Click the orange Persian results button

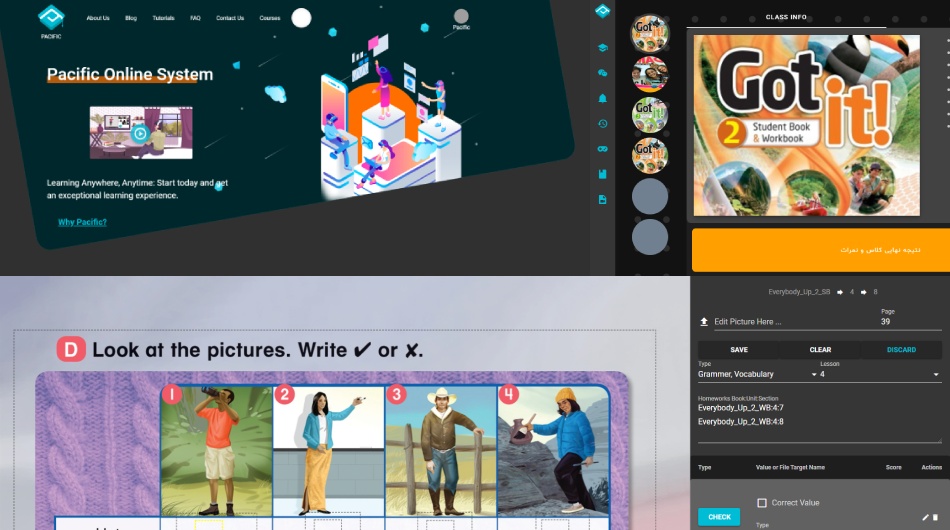821,250
